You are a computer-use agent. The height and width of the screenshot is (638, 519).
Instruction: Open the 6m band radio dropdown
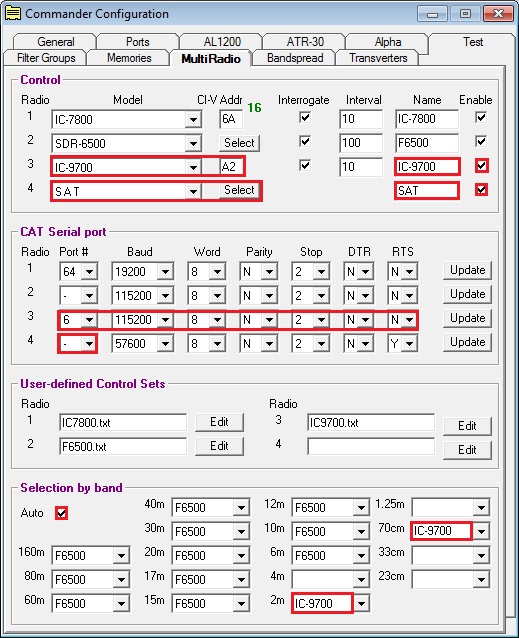362,555
